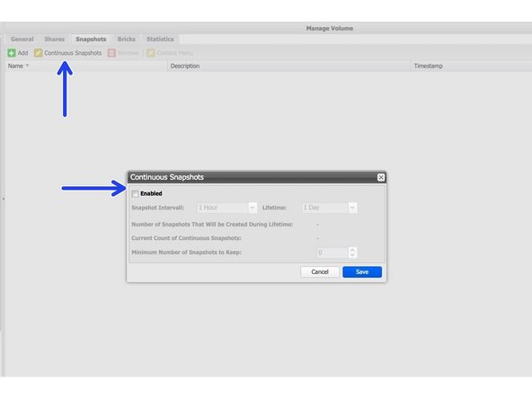Viewport: 532px width, 399px height.
Task: Enable the continuous snapshots checkbox
Action: 135,194
